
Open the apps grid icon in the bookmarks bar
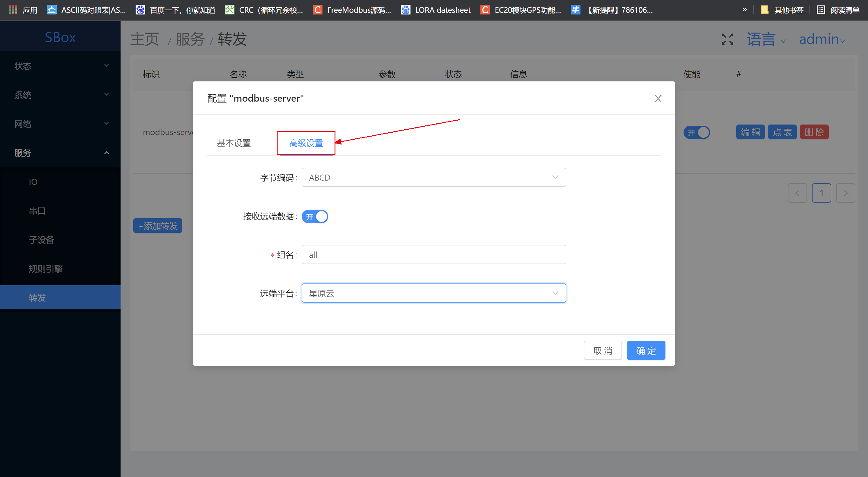coord(13,10)
